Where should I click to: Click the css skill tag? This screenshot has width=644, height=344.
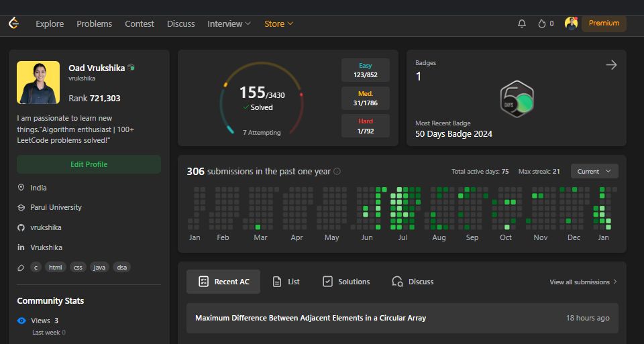point(78,268)
